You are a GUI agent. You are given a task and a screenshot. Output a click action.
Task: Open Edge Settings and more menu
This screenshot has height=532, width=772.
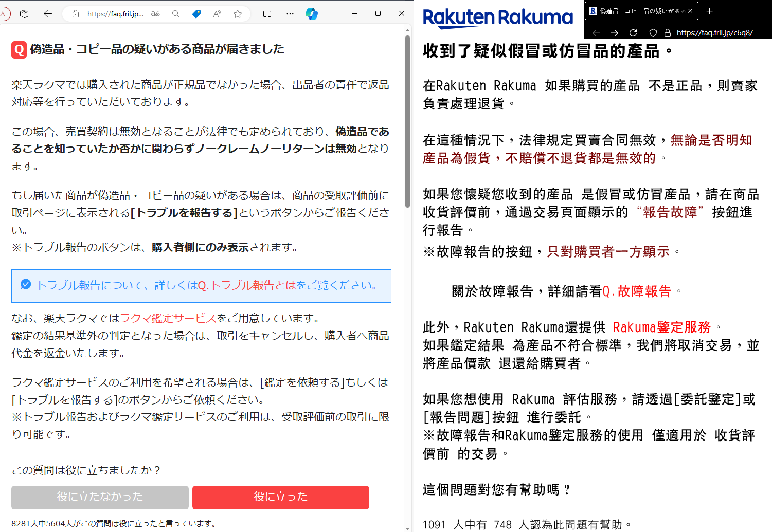(x=290, y=14)
